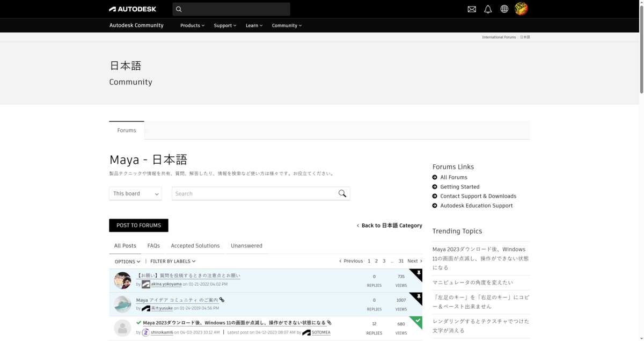Expand the Support menu
This screenshot has height=341, width=644.
coord(225,25)
